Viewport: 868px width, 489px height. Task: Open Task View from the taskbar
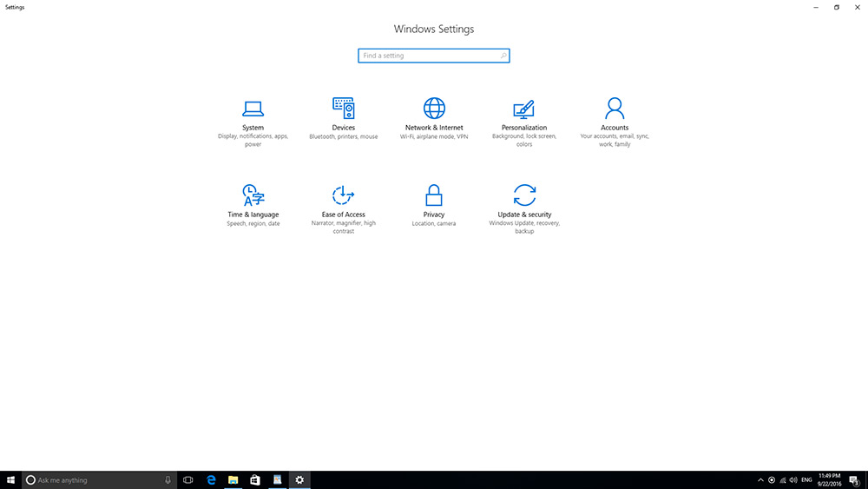(x=188, y=480)
